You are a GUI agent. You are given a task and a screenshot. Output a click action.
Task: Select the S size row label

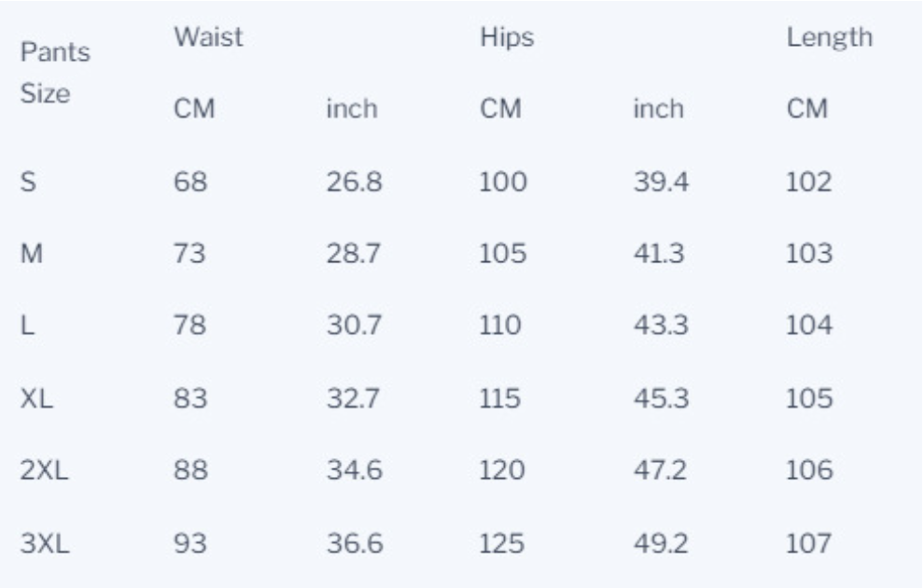(28, 181)
